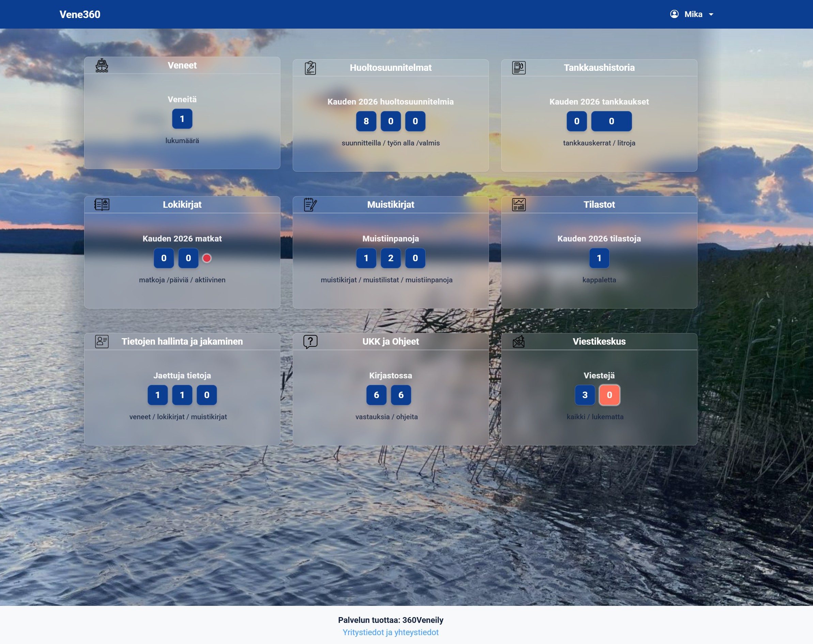Click the chart icon on Tilastot card
The width and height of the screenshot is (813, 644).
click(519, 205)
